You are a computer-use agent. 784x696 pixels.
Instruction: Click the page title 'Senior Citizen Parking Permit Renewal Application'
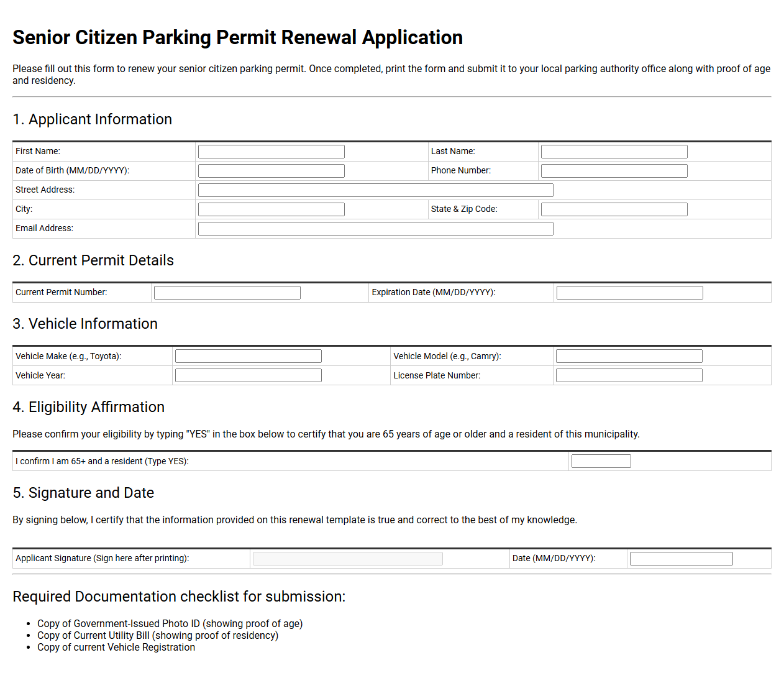point(237,37)
